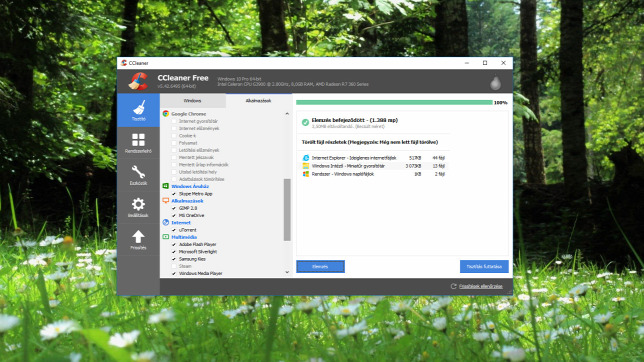Click the list's scroll-up arrow
The image size is (644, 362).
[x=287, y=114]
